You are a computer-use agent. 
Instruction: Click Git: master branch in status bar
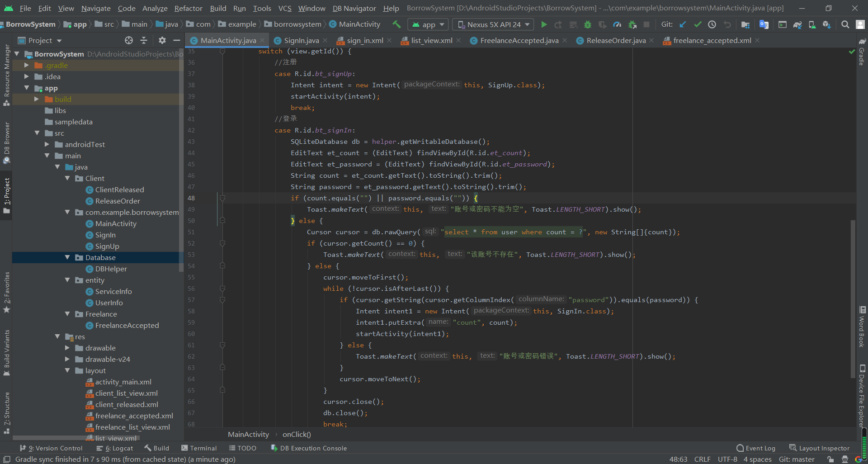click(797, 459)
